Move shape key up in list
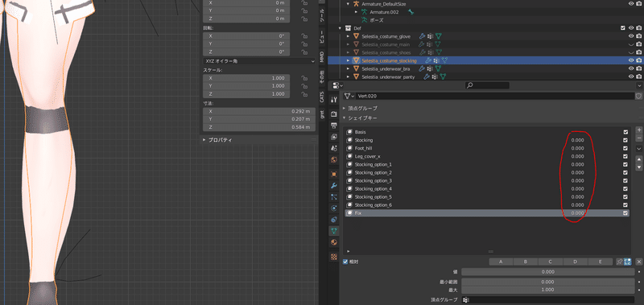The width and height of the screenshot is (644, 305). (638, 159)
